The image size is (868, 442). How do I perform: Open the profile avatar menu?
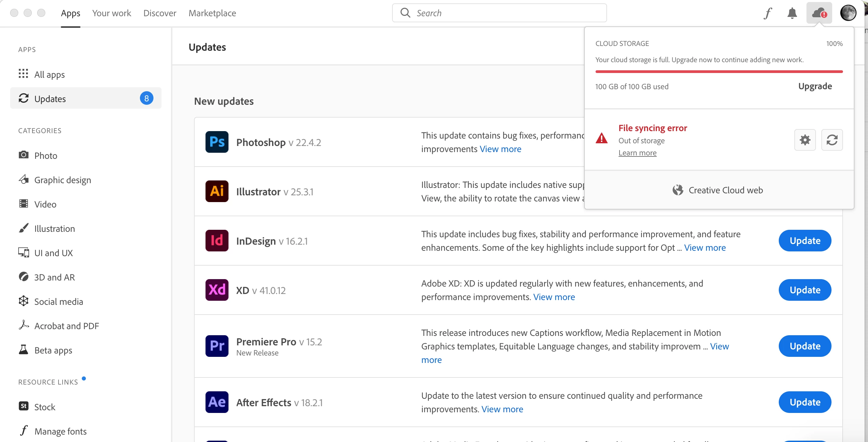pos(848,13)
